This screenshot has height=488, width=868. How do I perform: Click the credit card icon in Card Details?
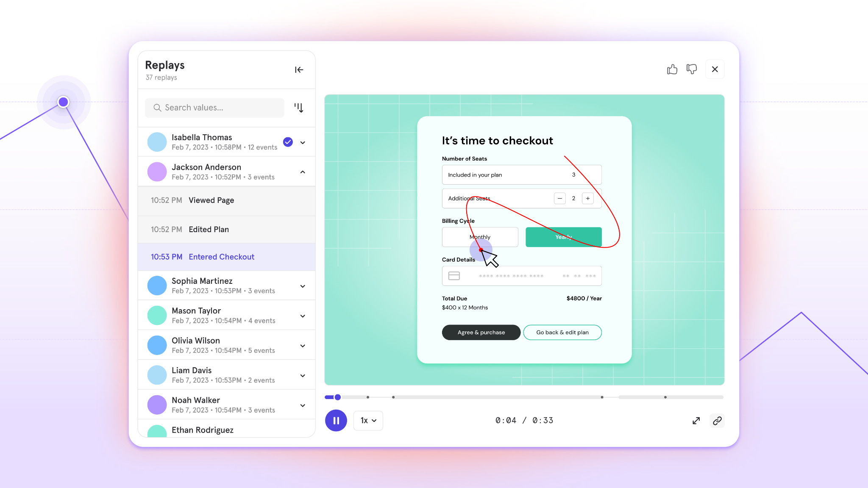point(453,276)
